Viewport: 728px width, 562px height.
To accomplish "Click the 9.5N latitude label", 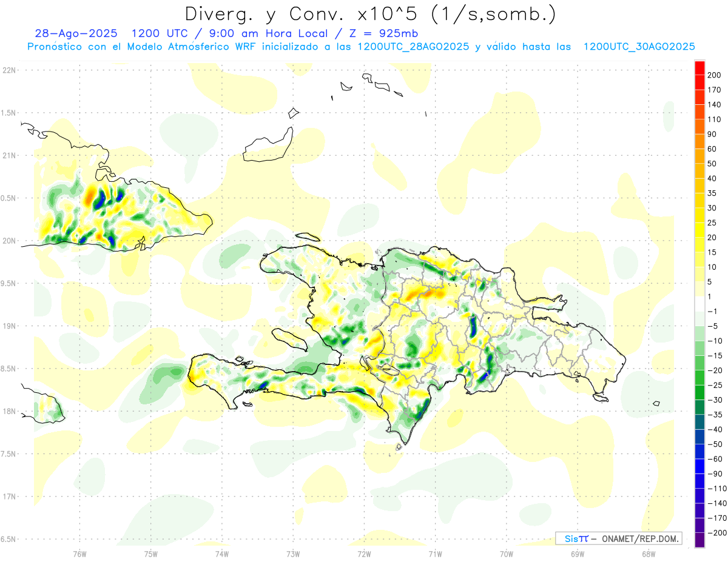I will (9, 283).
